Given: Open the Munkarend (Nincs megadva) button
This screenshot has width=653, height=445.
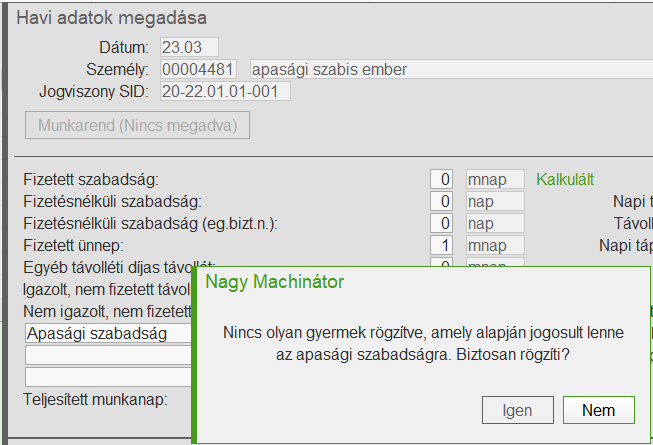Looking at the screenshot, I should point(137,125).
